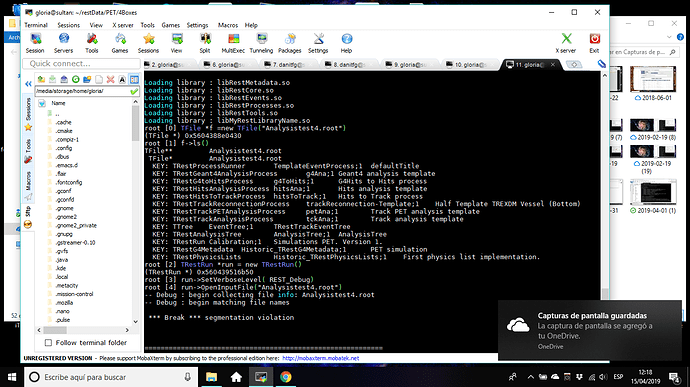Open the X server menu
This screenshot has height=387, width=690.
(x=123, y=25)
